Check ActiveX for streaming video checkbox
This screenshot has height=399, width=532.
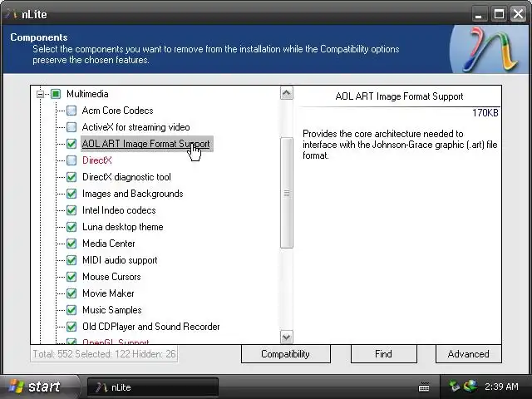(71, 127)
